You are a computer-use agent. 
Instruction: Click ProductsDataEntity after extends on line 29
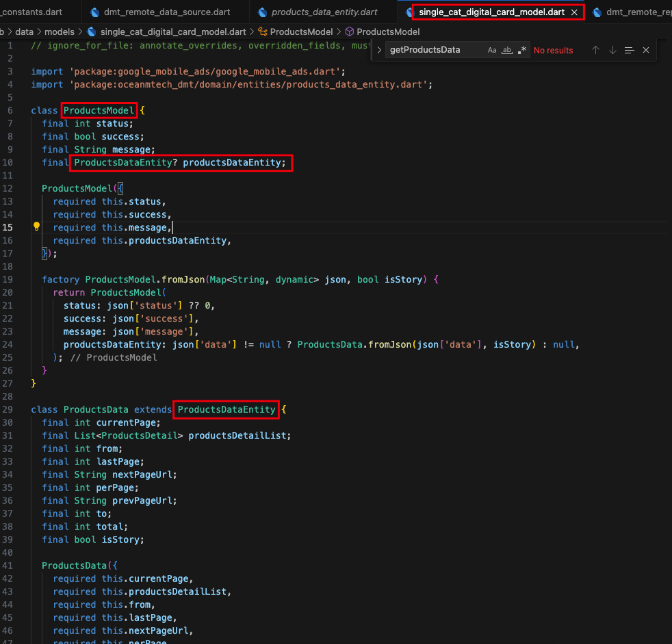click(x=227, y=410)
